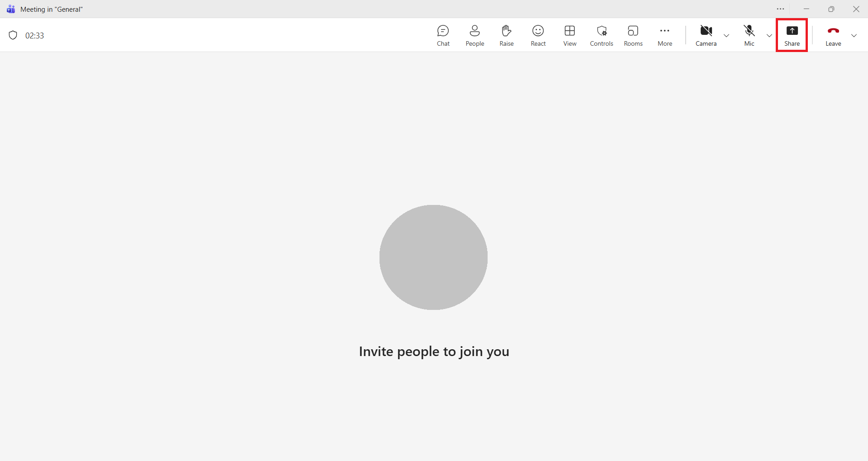Expand the Leave options arrow

point(854,36)
